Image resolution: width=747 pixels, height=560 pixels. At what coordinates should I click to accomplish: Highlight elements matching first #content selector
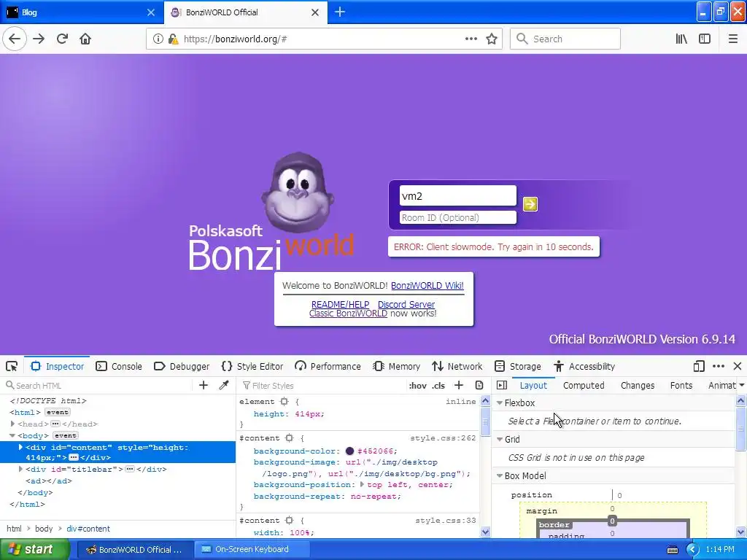pos(289,438)
